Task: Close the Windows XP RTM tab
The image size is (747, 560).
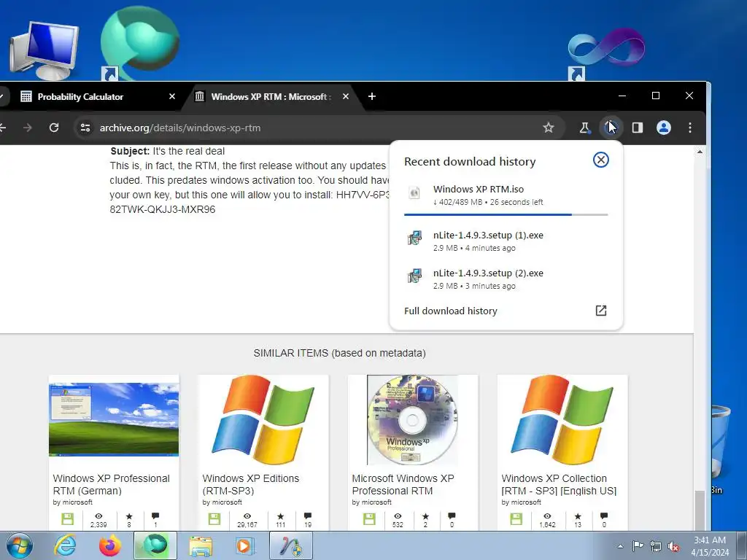Action: (345, 97)
